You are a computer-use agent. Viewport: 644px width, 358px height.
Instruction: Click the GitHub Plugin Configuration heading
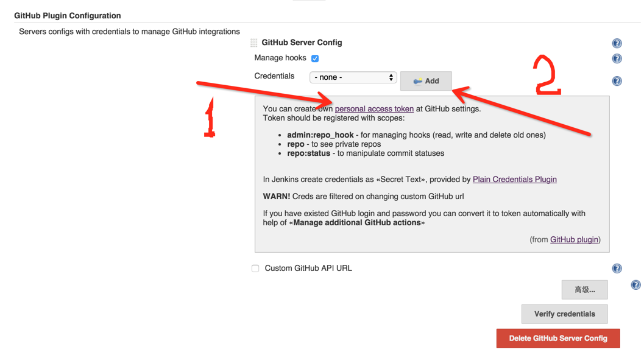[x=68, y=16]
